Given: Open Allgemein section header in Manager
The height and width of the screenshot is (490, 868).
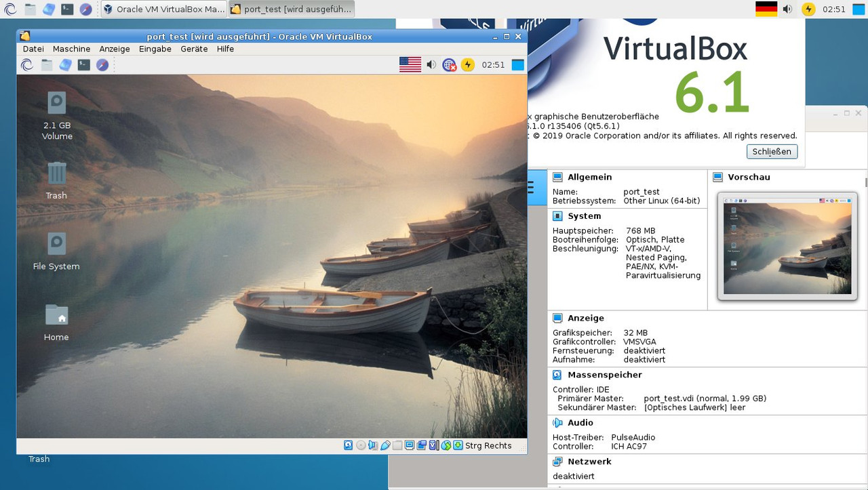Looking at the screenshot, I should 589,177.
